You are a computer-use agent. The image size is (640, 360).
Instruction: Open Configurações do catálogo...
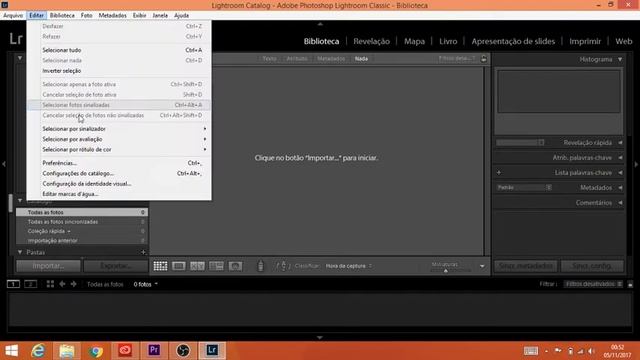119,173
